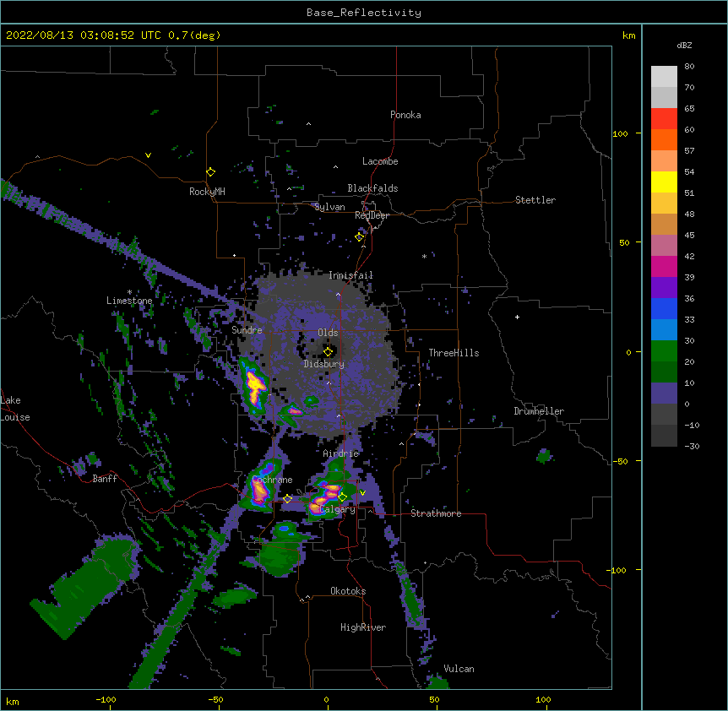728x711 pixels.
Task: Pick the purple 39-36 dBZ legend swatch
Action: coord(664,288)
